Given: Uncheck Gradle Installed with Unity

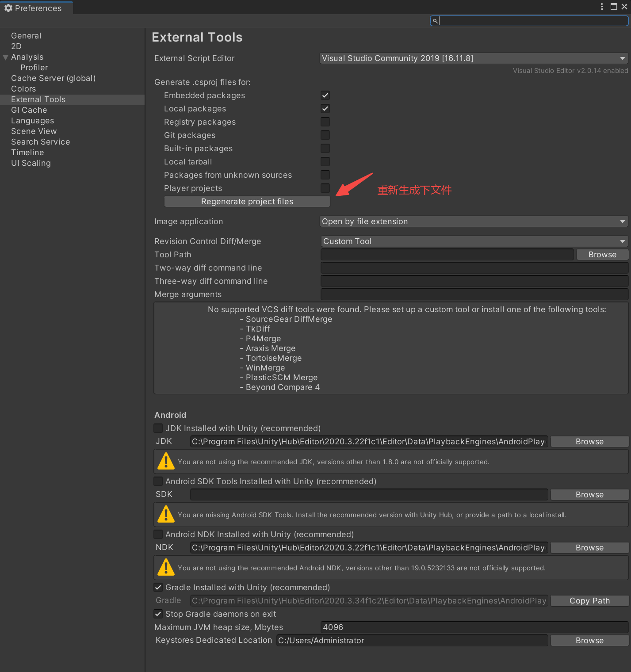Looking at the screenshot, I should pyautogui.click(x=158, y=587).
